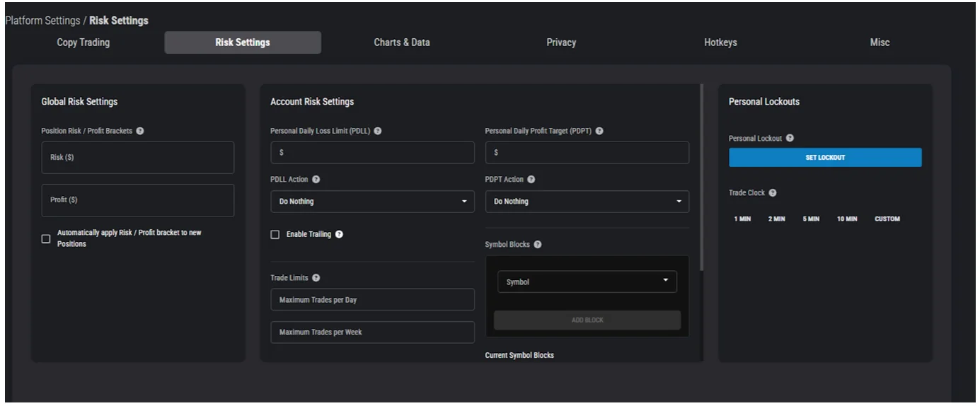The height and width of the screenshot is (406, 980).
Task: Click the Trade Clock help icon
Action: tap(773, 193)
